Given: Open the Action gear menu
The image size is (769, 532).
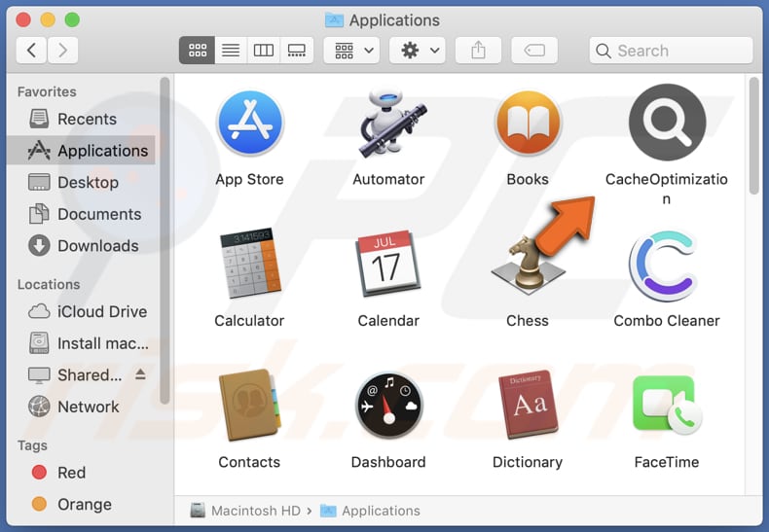Looking at the screenshot, I should pos(418,50).
